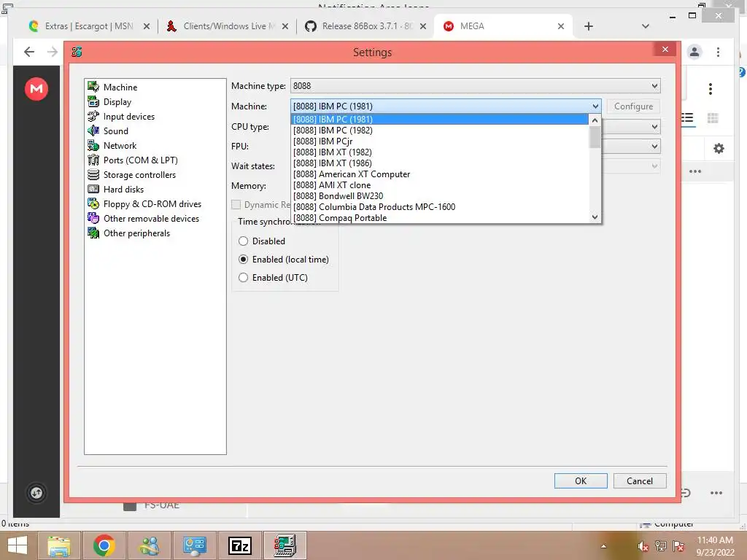Click the Floppy & CD-ROM drives icon

93,203
